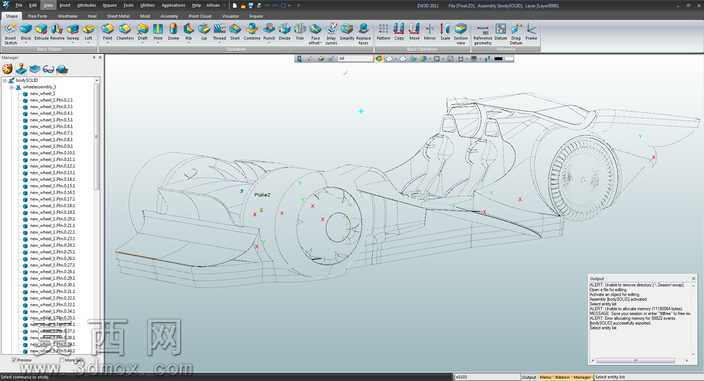The width and height of the screenshot is (704, 381).
Task: Select the Divide tool
Action: pyautogui.click(x=285, y=32)
